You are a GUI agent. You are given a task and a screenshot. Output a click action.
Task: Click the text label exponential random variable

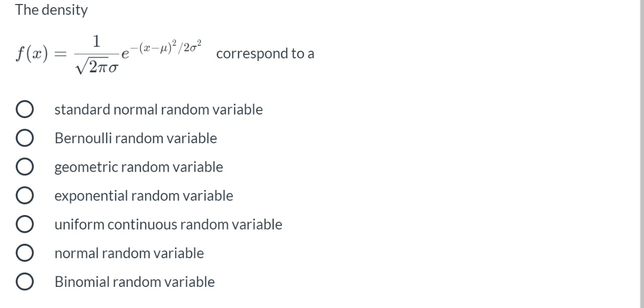[x=143, y=196]
